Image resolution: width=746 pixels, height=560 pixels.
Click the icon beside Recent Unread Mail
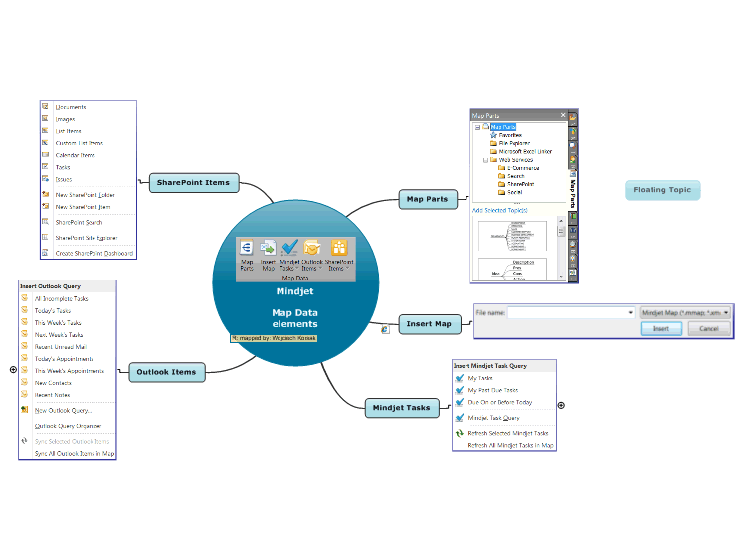point(24,346)
